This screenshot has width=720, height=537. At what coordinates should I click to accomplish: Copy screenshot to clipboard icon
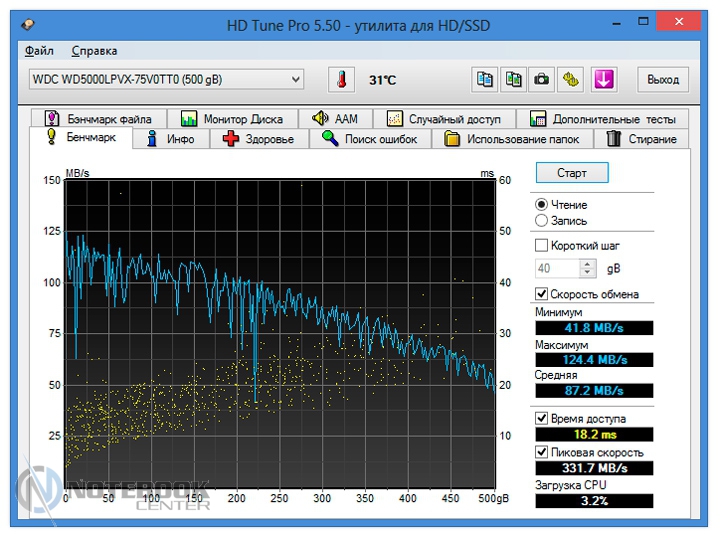coord(514,79)
